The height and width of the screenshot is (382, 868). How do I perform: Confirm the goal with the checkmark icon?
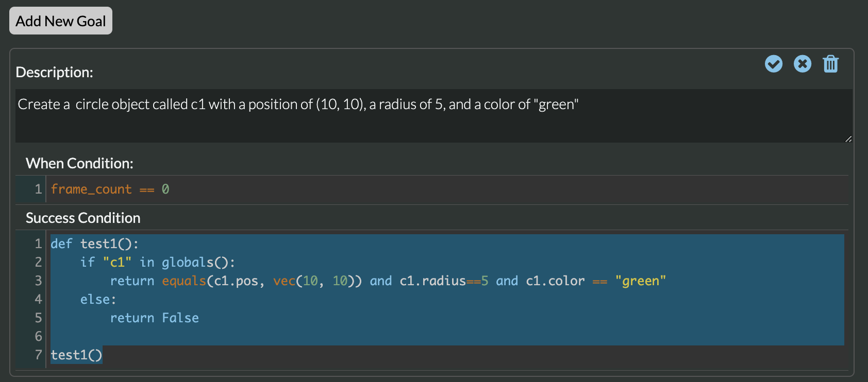pyautogui.click(x=773, y=64)
